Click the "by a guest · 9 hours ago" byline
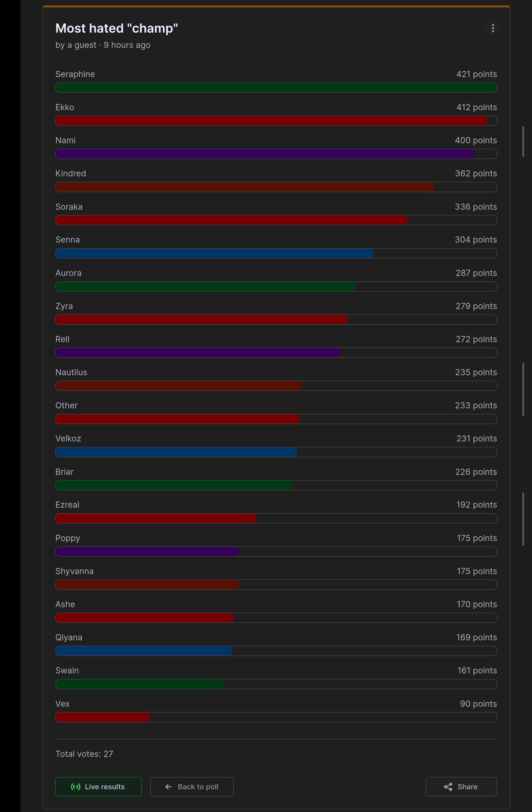Image resolution: width=532 pixels, height=812 pixels. click(103, 45)
